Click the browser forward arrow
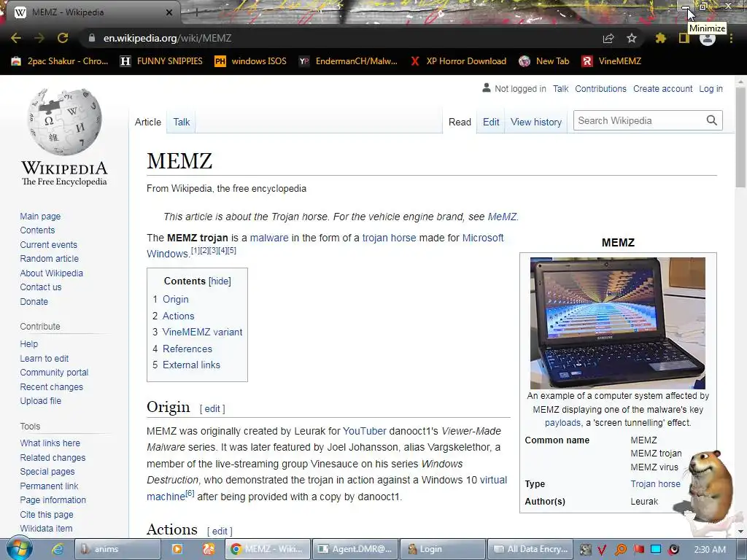The width and height of the screenshot is (747, 560). 39,38
